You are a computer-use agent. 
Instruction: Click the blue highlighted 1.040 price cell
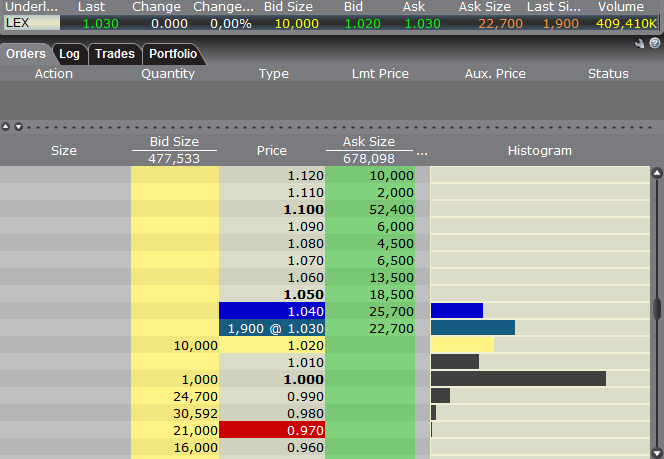tap(272, 311)
